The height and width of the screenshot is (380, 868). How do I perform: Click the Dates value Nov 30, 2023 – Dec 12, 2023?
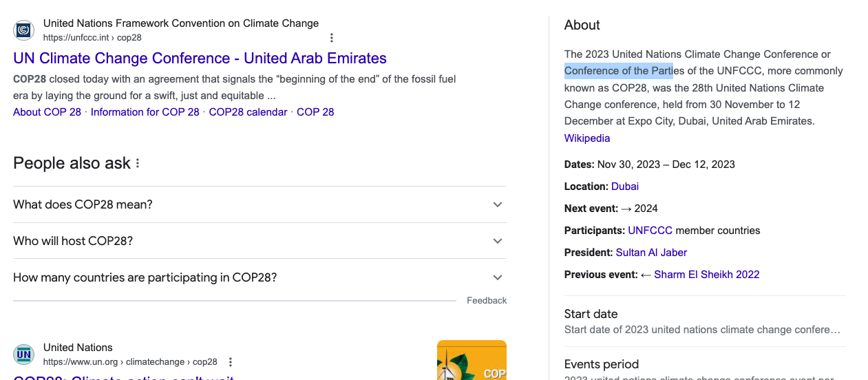666,165
